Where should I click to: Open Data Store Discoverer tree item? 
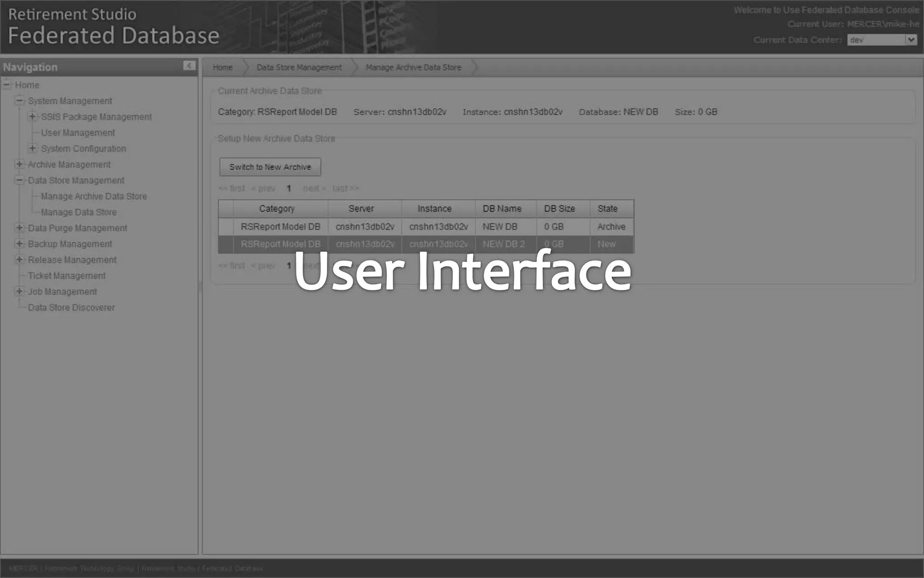coord(71,308)
